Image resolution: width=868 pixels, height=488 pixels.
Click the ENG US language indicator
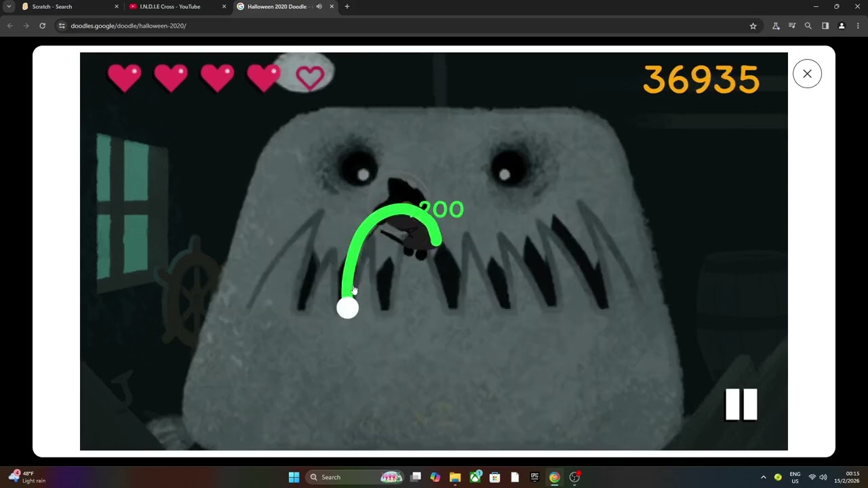tap(795, 477)
